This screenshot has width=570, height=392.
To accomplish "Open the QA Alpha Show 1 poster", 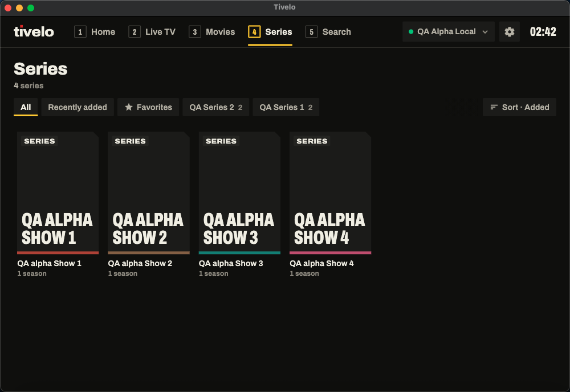I will (x=58, y=193).
